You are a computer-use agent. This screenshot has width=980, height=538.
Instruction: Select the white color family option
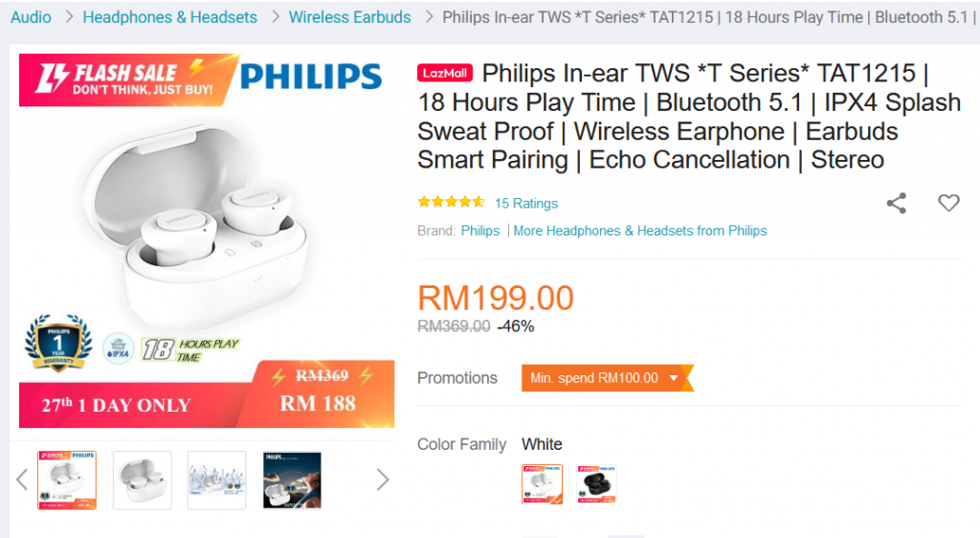coord(542,483)
